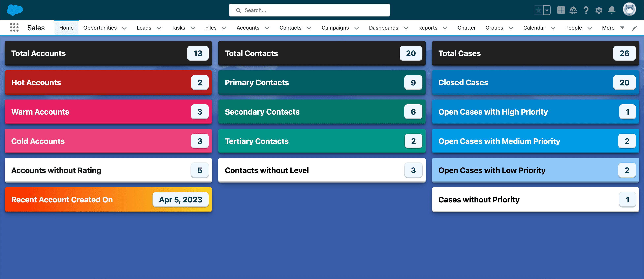Expand the Leads tab chevron
644x279 pixels.
point(159,28)
